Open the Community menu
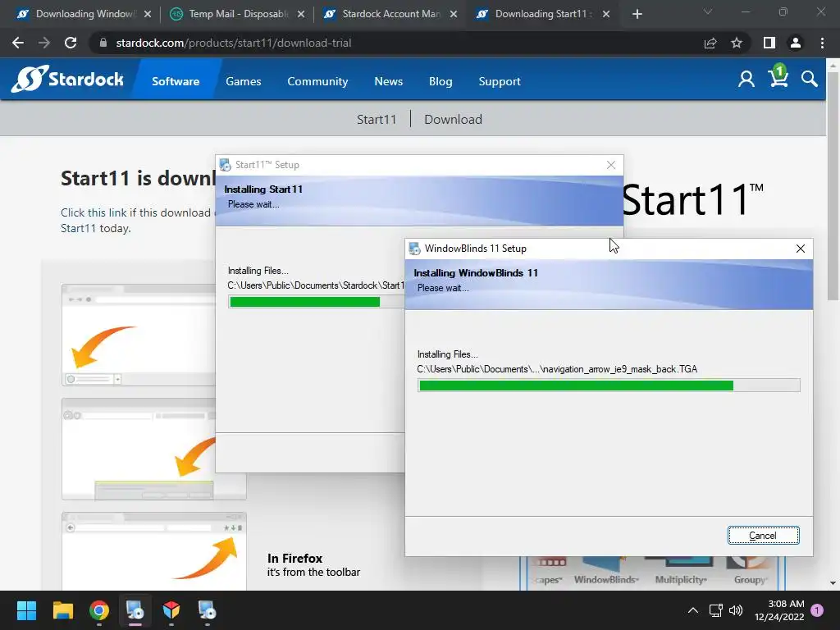 pyautogui.click(x=317, y=81)
